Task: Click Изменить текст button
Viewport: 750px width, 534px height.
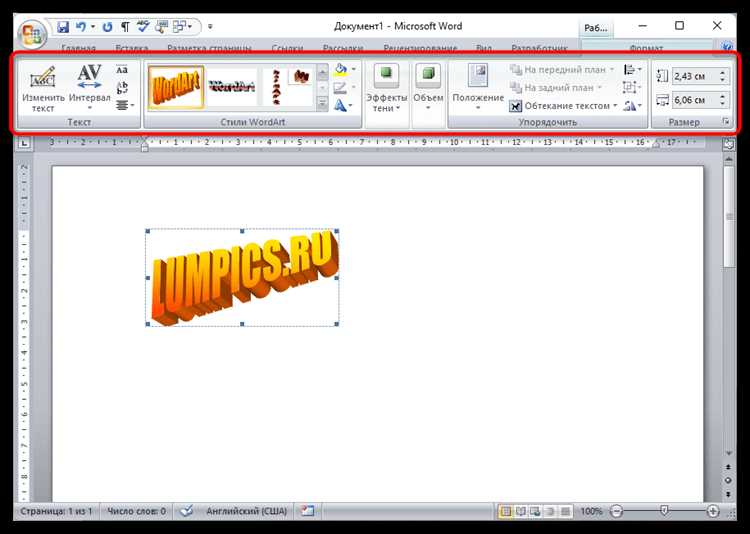Action: click(x=43, y=89)
